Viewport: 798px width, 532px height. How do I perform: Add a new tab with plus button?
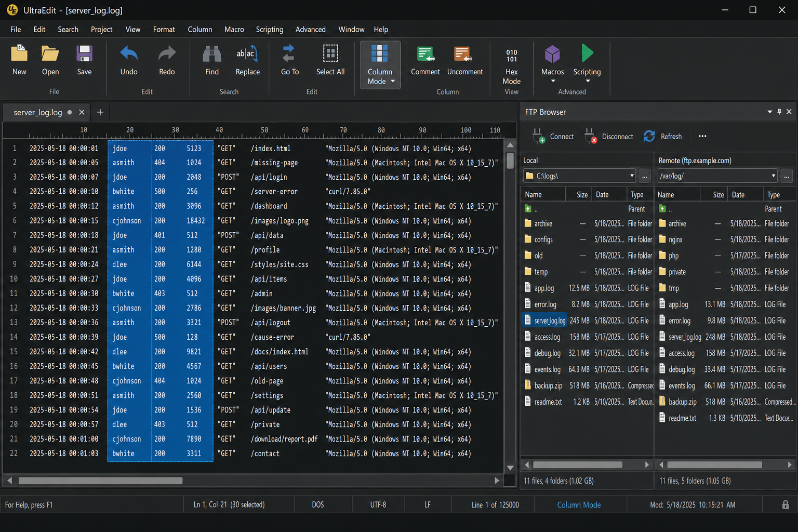point(100,112)
